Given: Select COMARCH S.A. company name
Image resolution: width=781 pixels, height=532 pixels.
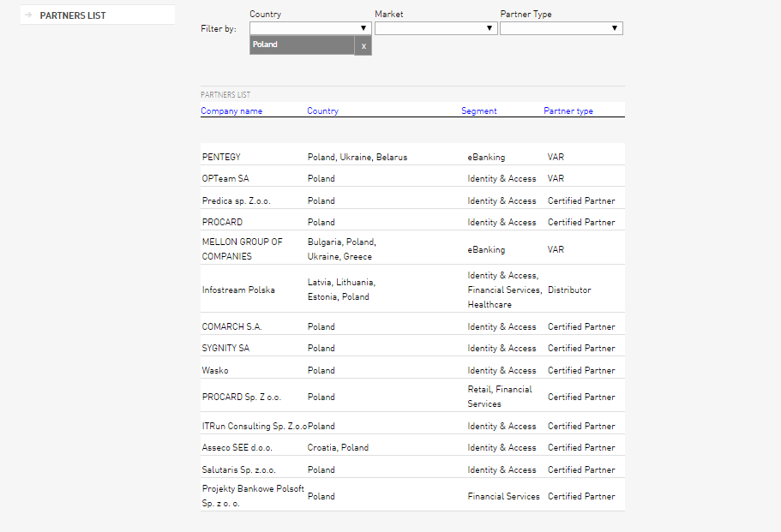Looking at the screenshot, I should [x=231, y=326].
